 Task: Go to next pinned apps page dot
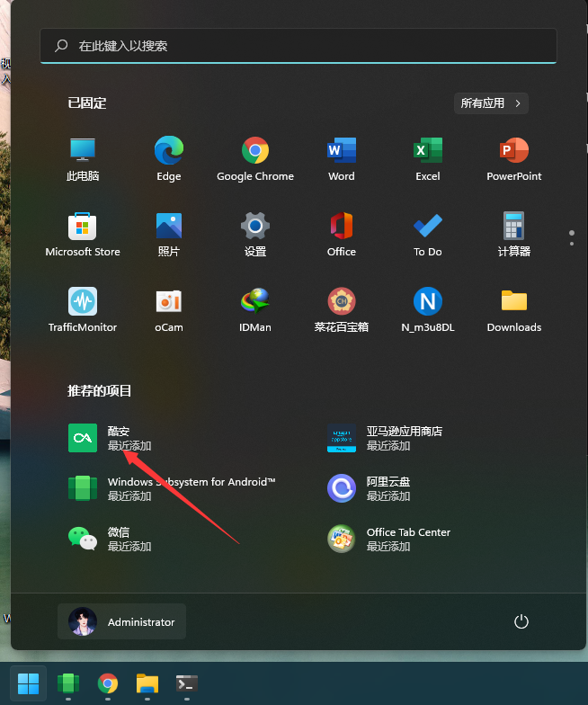point(572,244)
